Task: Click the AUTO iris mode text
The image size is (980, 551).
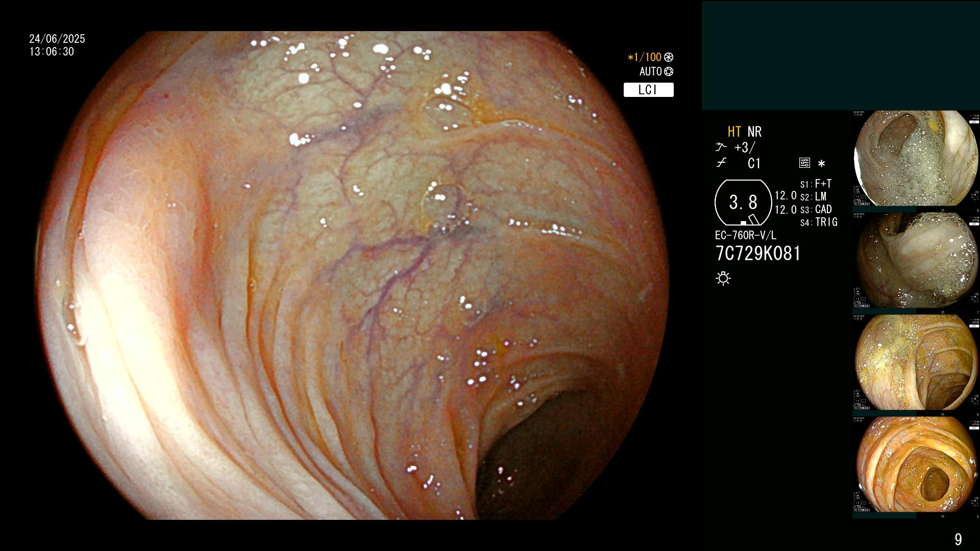Action: (x=650, y=72)
